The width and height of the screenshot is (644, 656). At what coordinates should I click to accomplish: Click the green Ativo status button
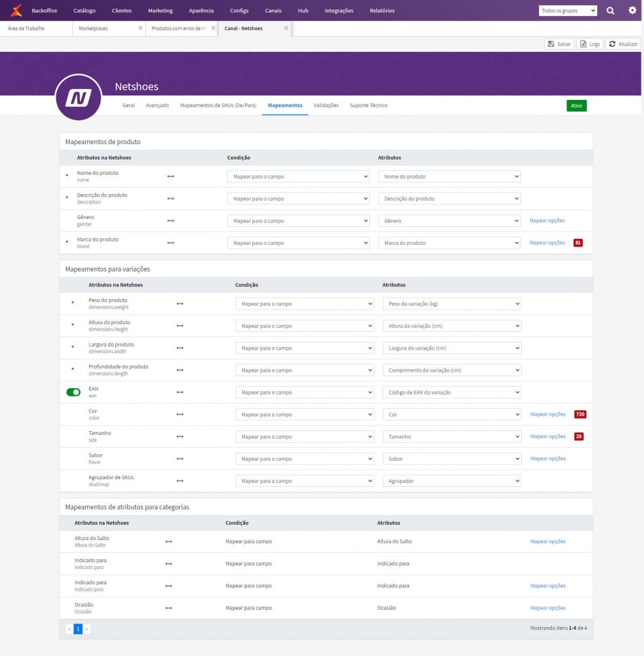[x=577, y=106]
